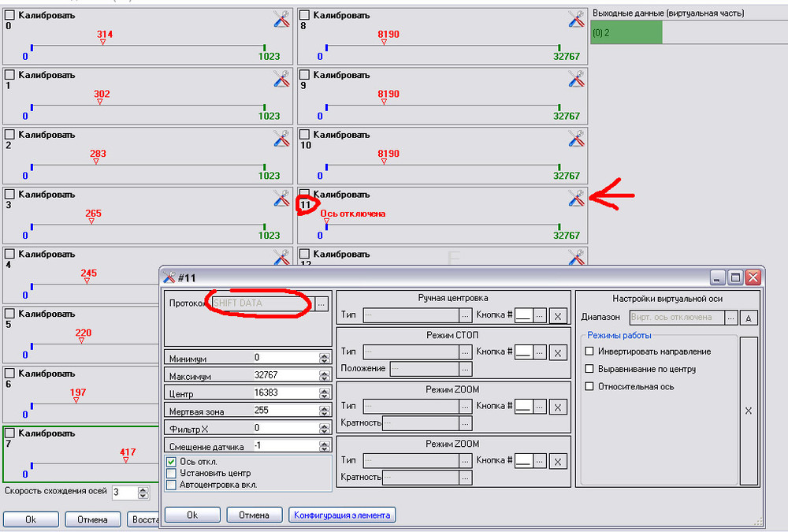The width and height of the screenshot is (788, 532).
Task: Click tall X button in Режимы работы
Action: tap(749, 411)
